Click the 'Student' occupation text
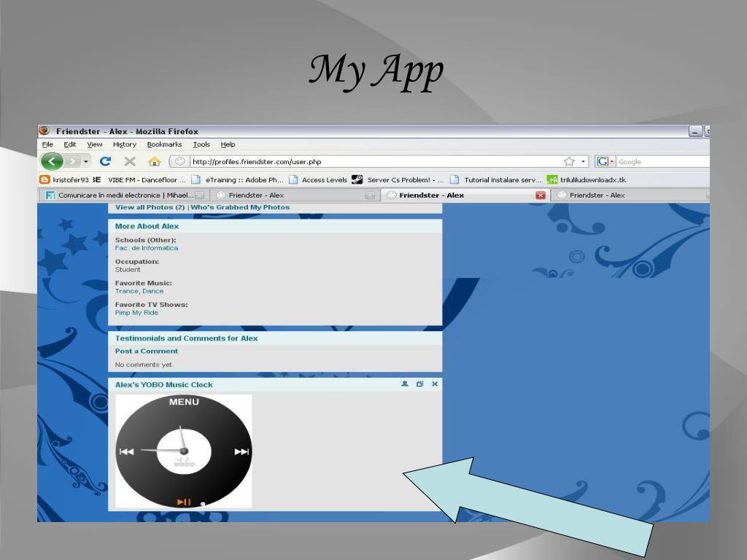747x560 pixels. 128,270
